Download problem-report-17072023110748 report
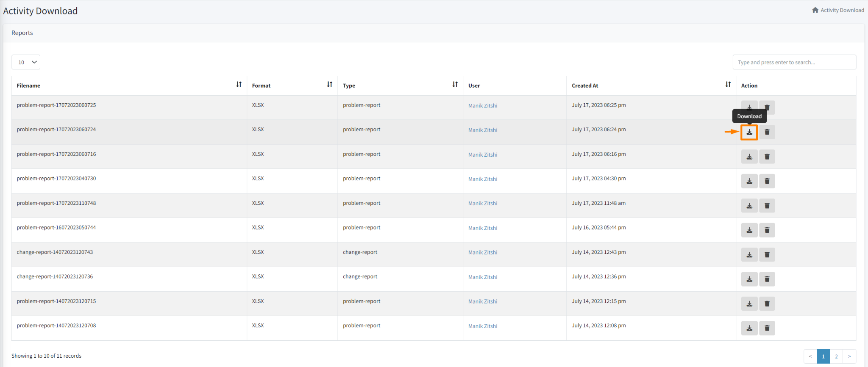This screenshot has height=367, width=868. (749, 206)
